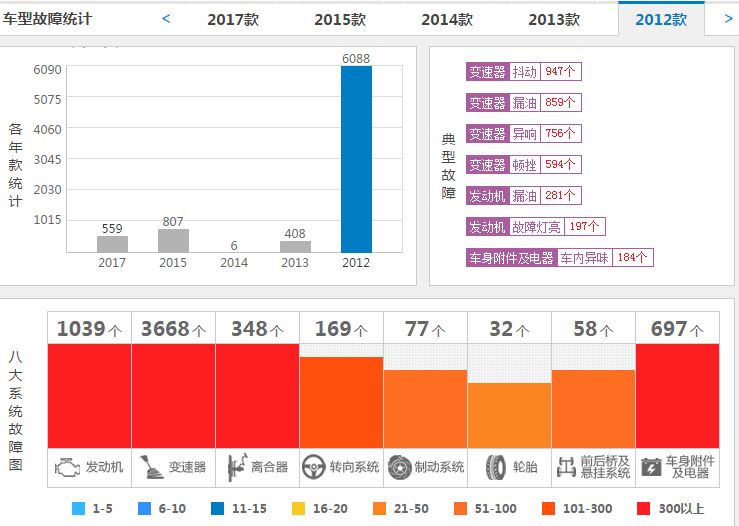
Task: Click the red 变速器 3668 fault bar
Action: (173, 395)
